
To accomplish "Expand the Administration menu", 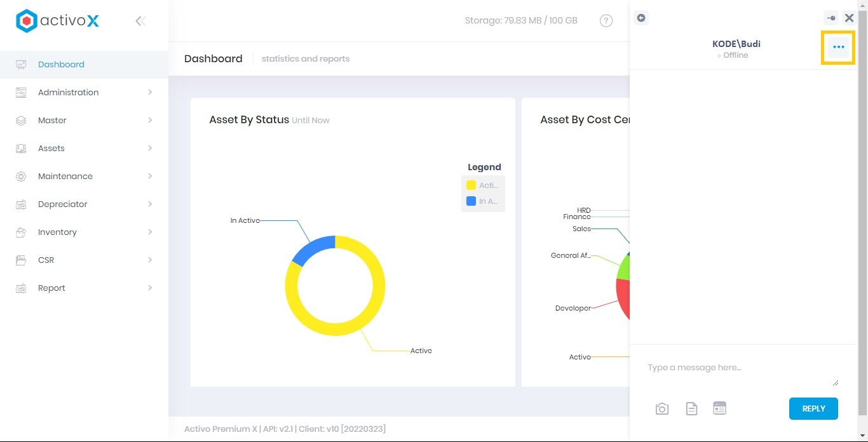I will pos(69,92).
